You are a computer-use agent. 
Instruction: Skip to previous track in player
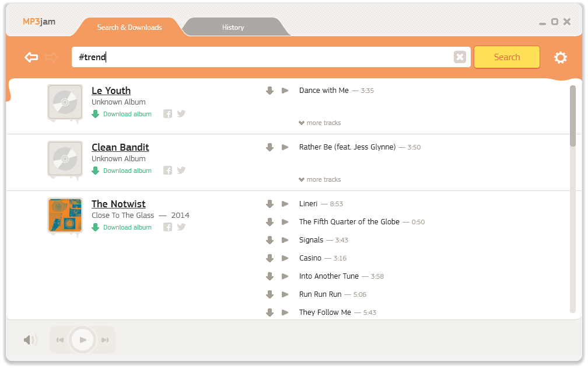pos(60,340)
